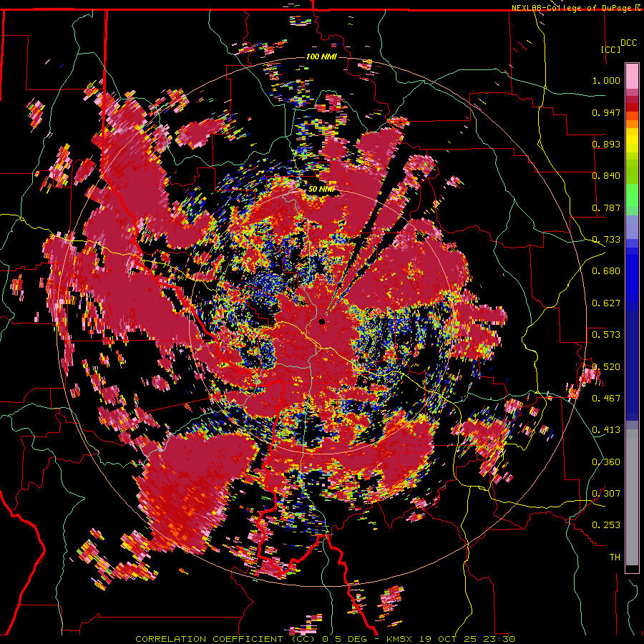Click the 0.627 scale value
Image resolution: width=644 pixels, height=644 pixels.
point(606,303)
